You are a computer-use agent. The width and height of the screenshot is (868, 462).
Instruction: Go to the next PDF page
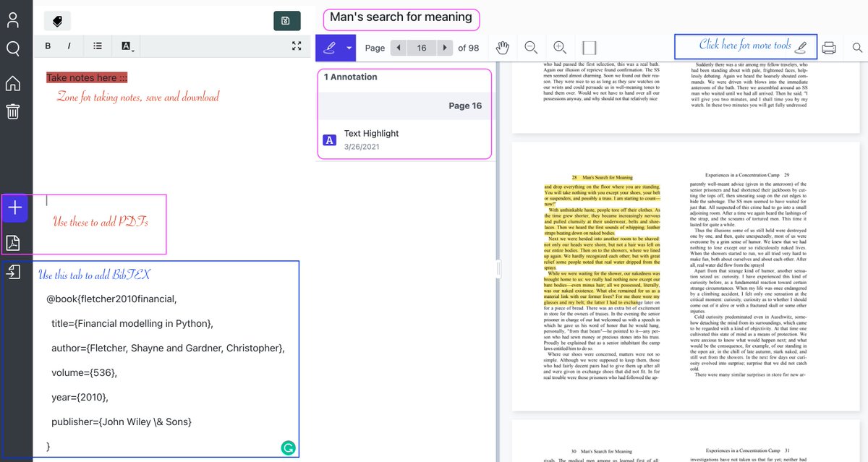click(x=445, y=48)
